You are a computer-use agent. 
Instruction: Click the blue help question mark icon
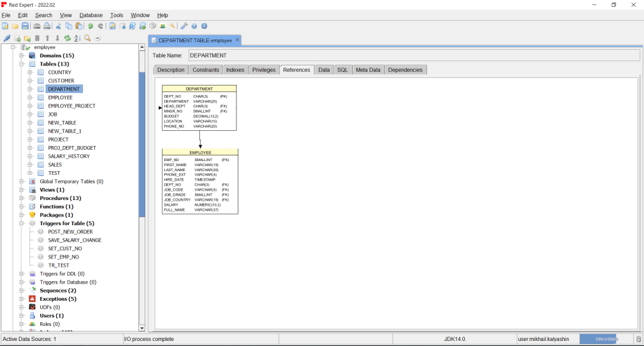click(194, 26)
